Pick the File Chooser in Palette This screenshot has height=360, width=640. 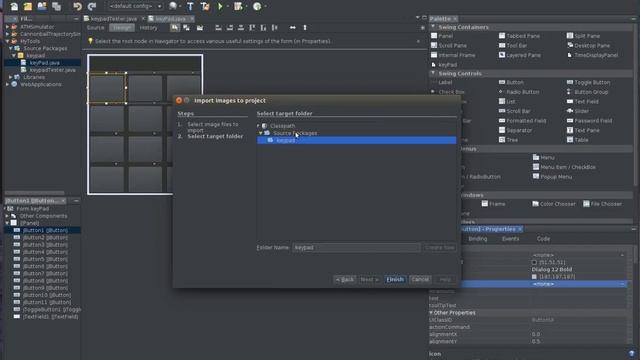(x=603, y=204)
